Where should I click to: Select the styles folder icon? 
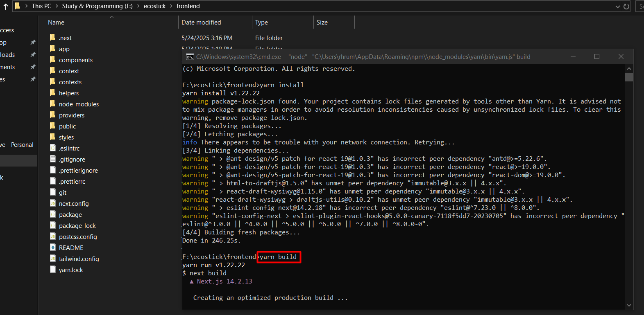pos(52,137)
